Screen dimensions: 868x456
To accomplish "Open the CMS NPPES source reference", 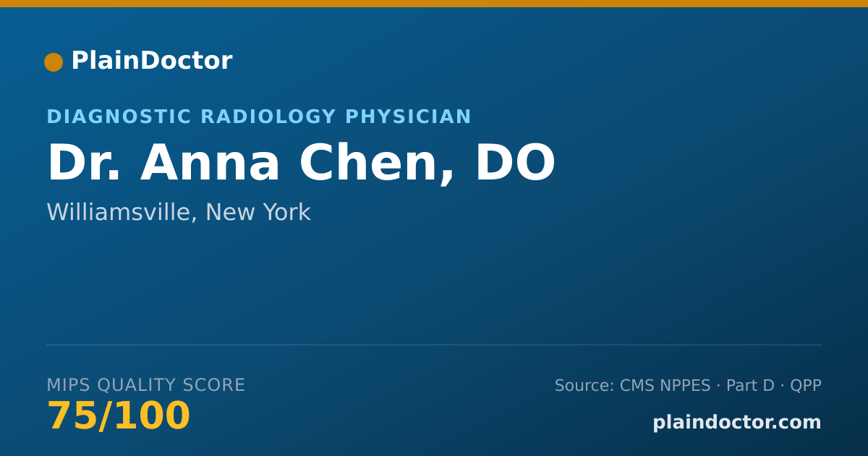I will 665,386.
